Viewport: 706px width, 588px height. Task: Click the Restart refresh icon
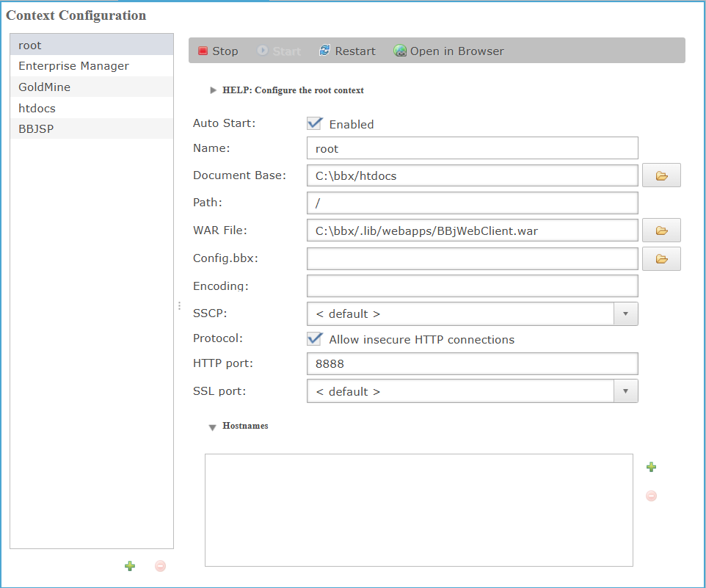coord(324,51)
